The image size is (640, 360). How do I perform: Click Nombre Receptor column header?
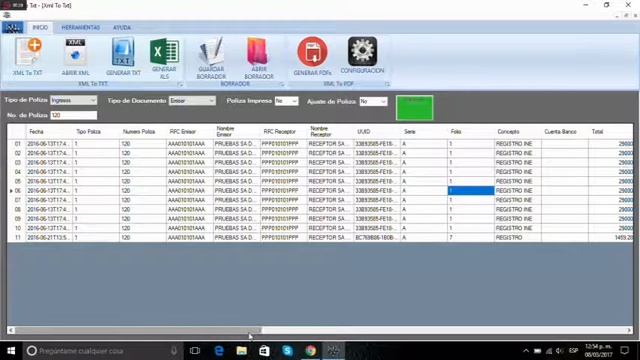[x=330, y=131]
